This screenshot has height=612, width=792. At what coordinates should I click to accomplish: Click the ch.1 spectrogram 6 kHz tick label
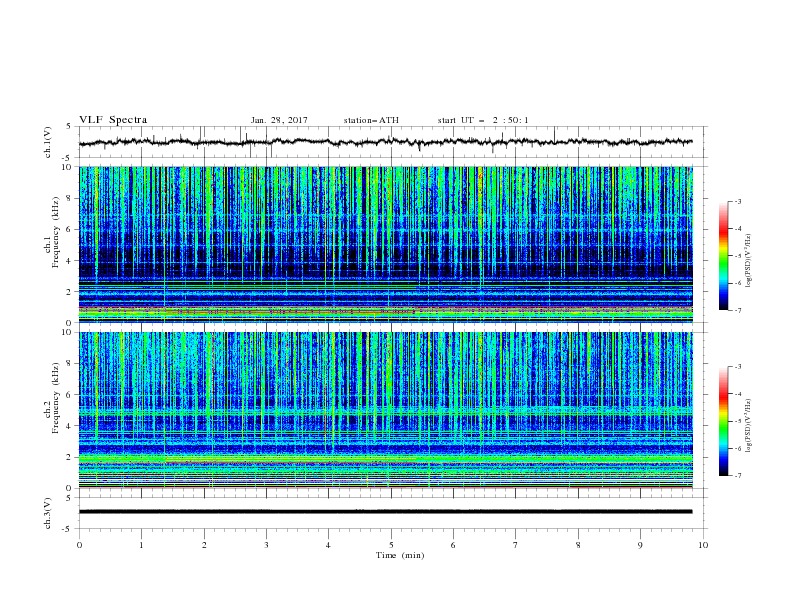point(69,229)
